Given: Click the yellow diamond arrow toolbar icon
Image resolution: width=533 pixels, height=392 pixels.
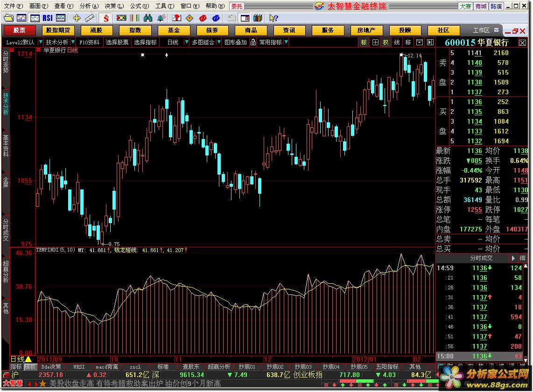Looking at the screenshot, I should click(x=189, y=18).
